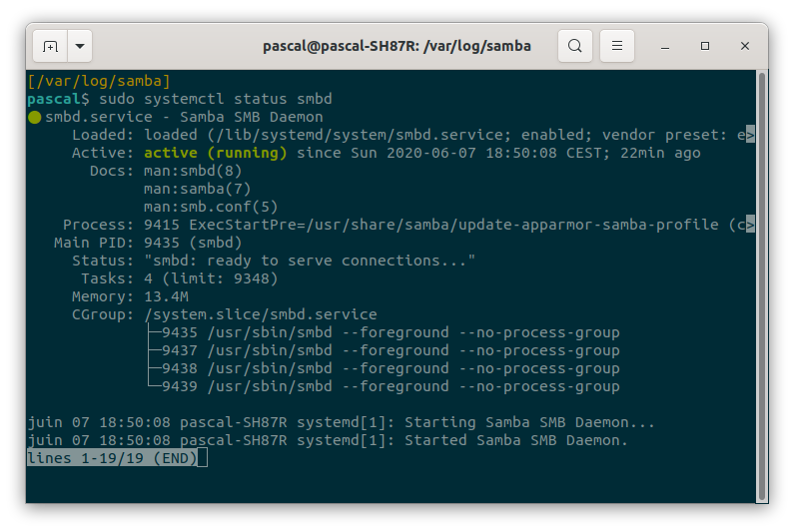794x532 pixels.
Task: Click the [/var/log/samba] path prompt
Action: click(99, 81)
